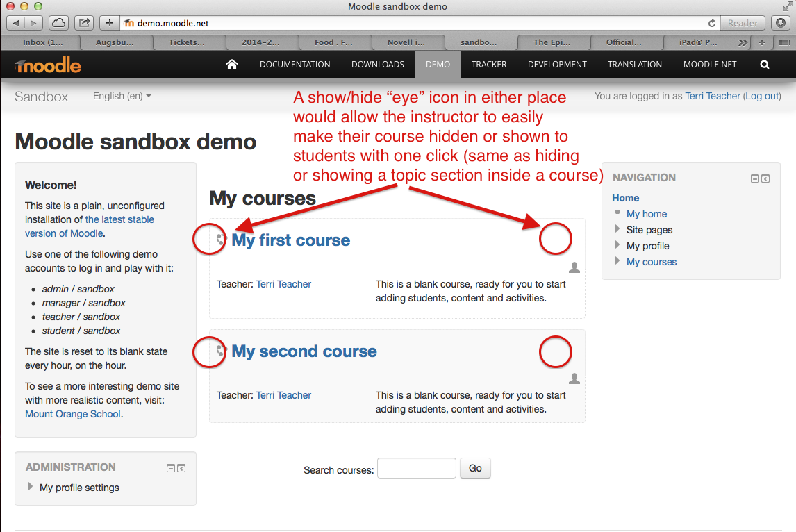Image resolution: width=796 pixels, height=532 pixels.
Task: Expand Site pages in Navigation
Action: (x=617, y=229)
